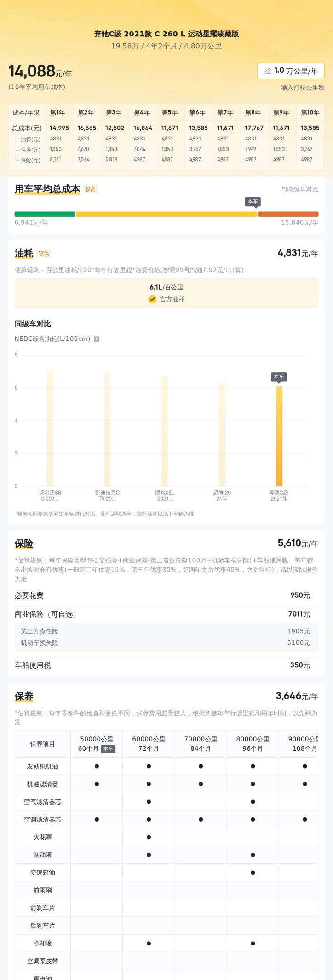Tap the 输入行驶公里数 link
The width and height of the screenshot is (333, 980).
(303, 87)
